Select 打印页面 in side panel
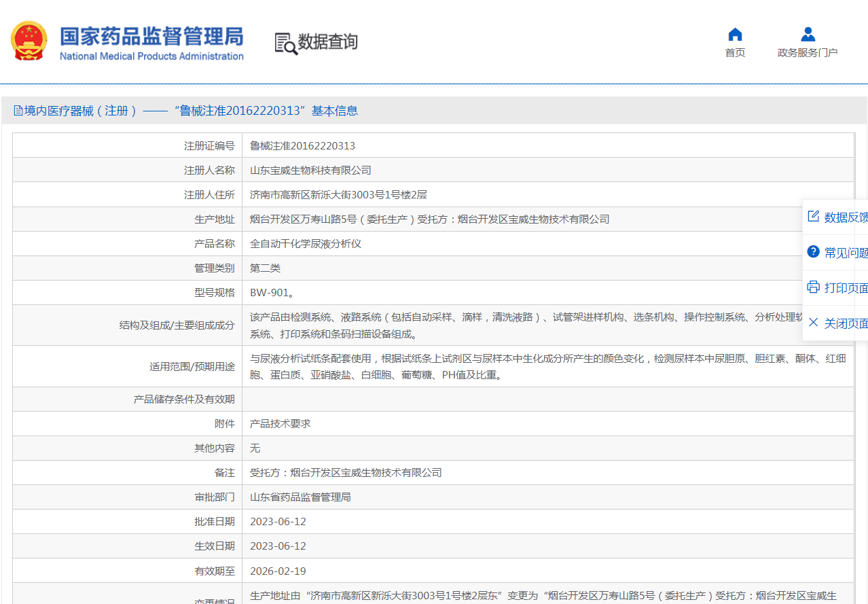This screenshot has width=868, height=604. (846, 288)
